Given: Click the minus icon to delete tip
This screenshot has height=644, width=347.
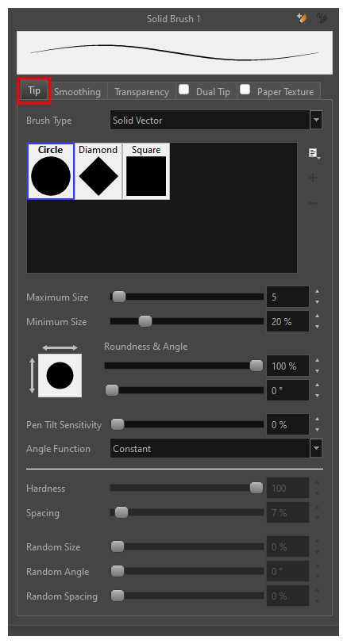Looking at the screenshot, I should [313, 203].
